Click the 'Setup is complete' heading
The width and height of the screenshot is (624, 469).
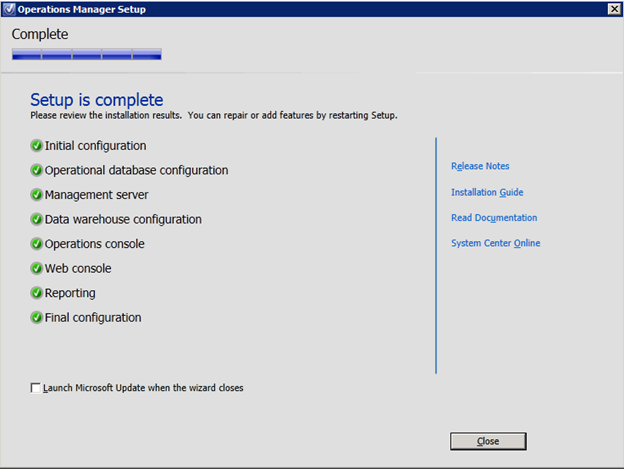pyautogui.click(x=97, y=100)
